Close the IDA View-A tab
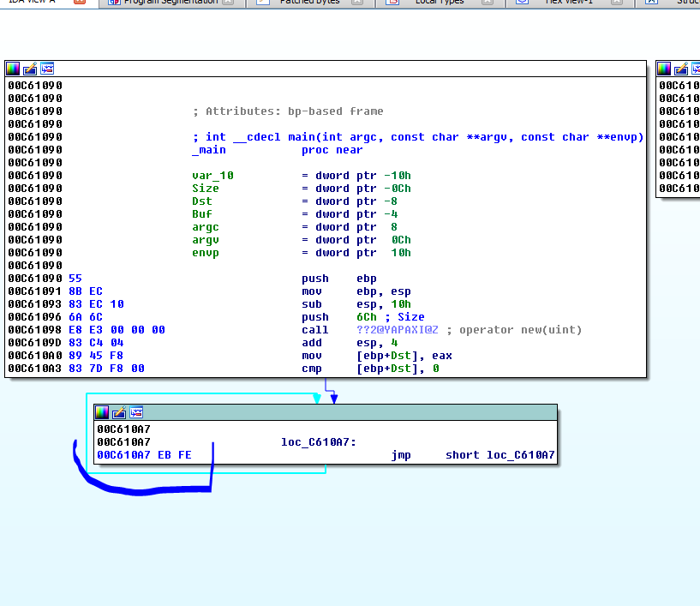This screenshot has height=606, width=700. pyautogui.click(x=79, y=3)
